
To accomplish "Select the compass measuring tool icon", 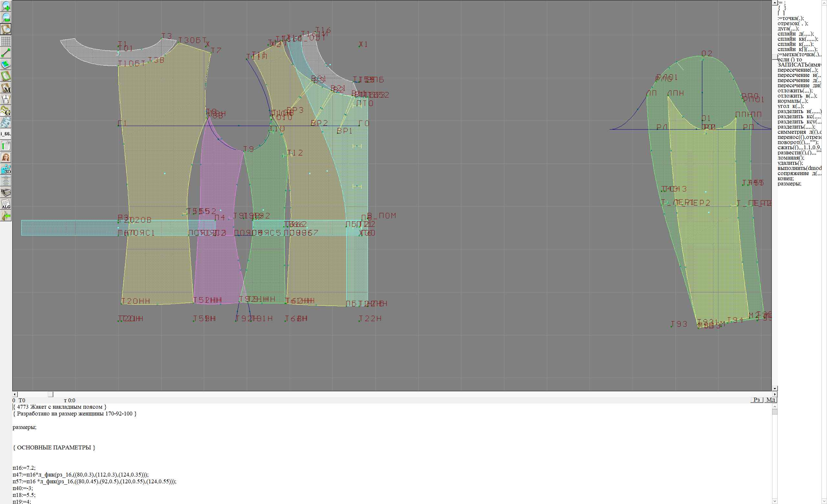I will (x=6, y=99).
